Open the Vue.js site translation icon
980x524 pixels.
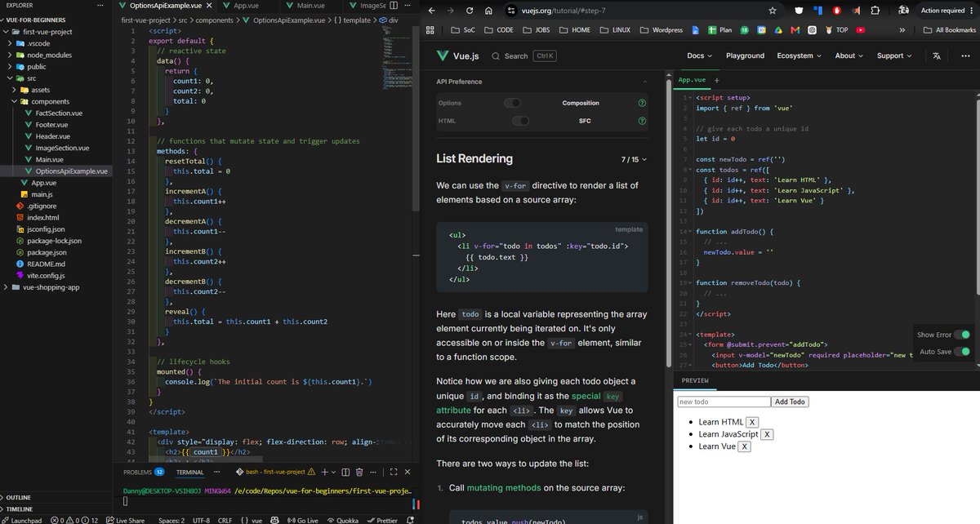pos(937,56)
